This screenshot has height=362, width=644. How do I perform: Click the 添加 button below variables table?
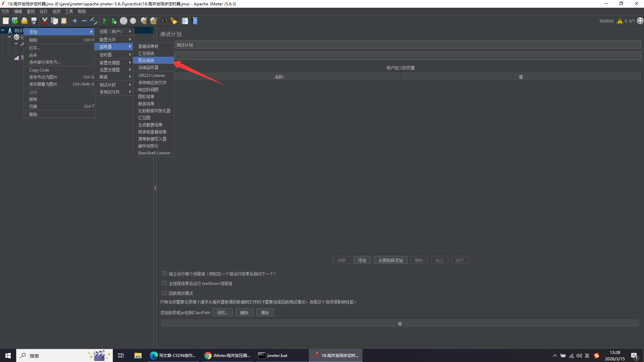[x=362, y=260]
